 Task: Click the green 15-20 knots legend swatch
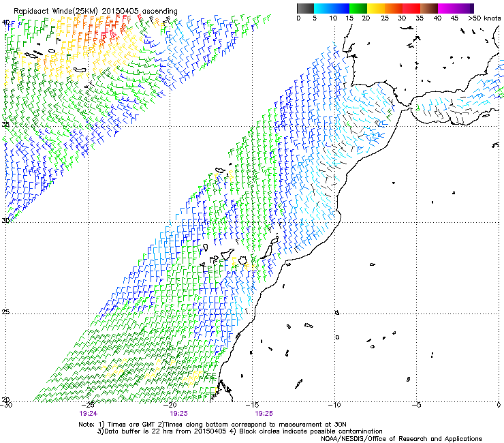coord(358,8)
